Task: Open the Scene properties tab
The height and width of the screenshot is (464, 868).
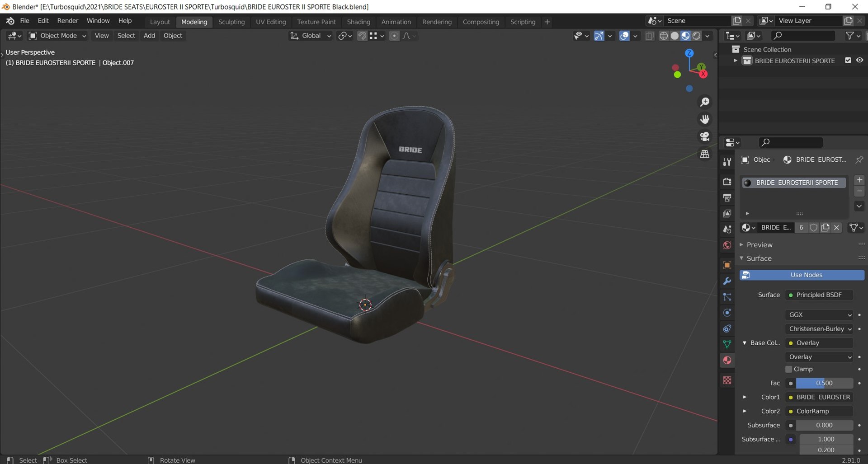Action: point(727,229)
